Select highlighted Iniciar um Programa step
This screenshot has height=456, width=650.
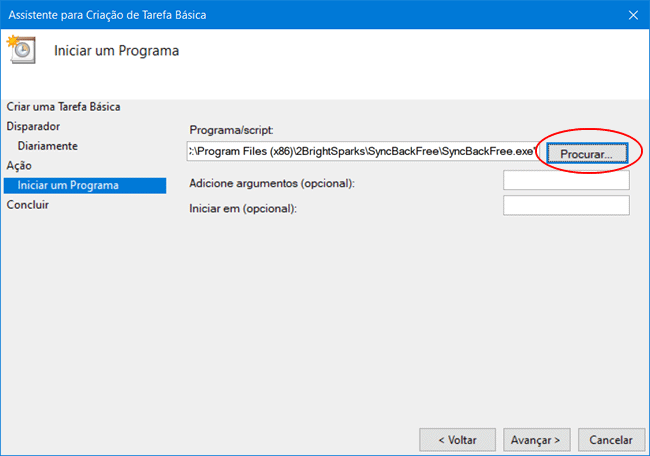click(68, 185)
